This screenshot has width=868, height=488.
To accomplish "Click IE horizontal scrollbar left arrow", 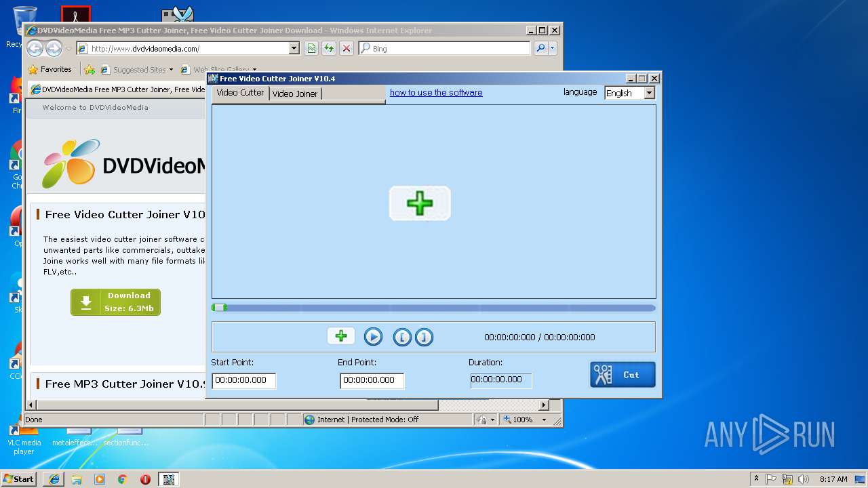I will pyautogui.click(x=30, y=405).
